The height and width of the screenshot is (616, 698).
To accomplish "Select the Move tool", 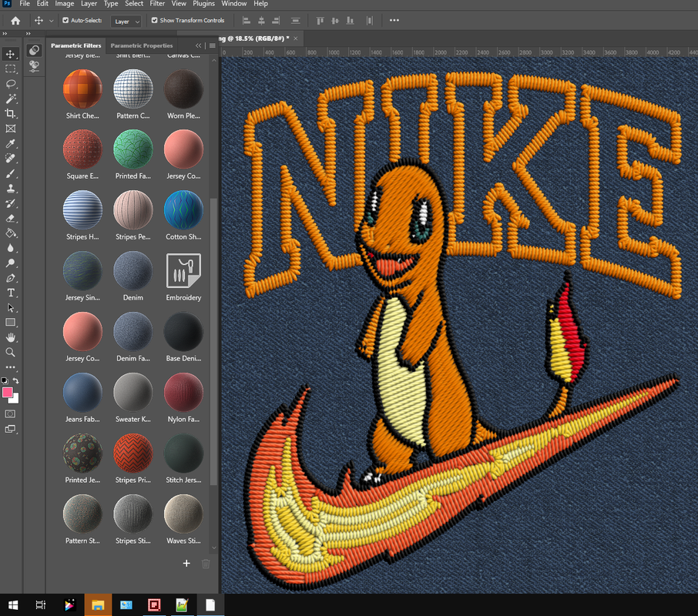I will (x=10, y=54).
